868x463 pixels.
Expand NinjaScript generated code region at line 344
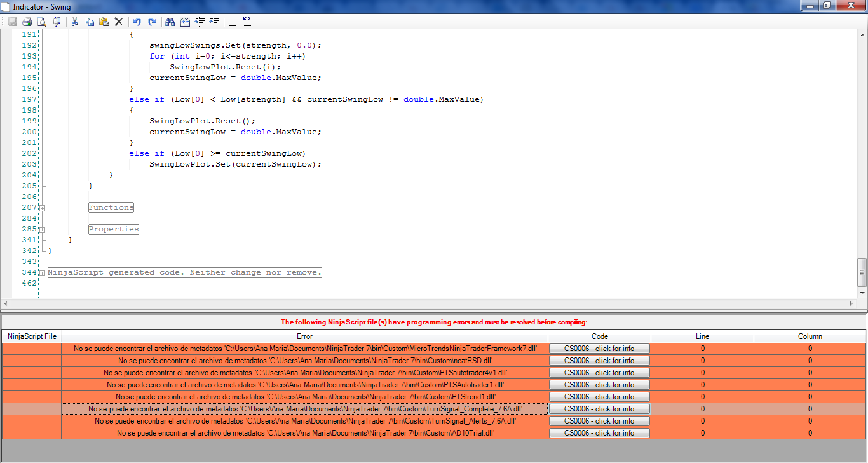[43, 273]
